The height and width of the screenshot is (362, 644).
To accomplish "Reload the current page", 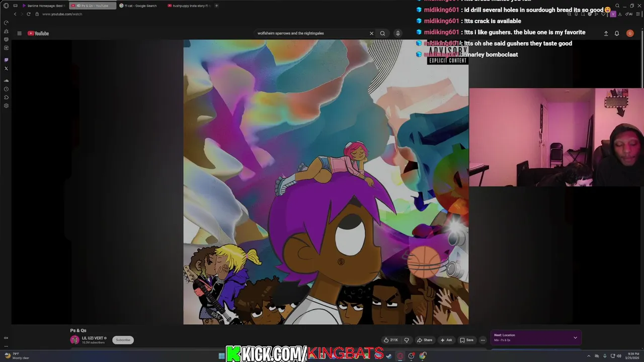I will (x=28, y=14).
